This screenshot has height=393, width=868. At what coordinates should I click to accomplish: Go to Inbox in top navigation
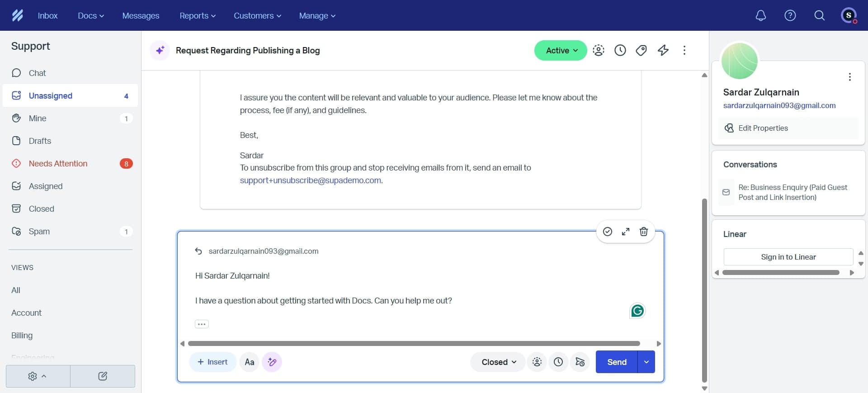47,15
